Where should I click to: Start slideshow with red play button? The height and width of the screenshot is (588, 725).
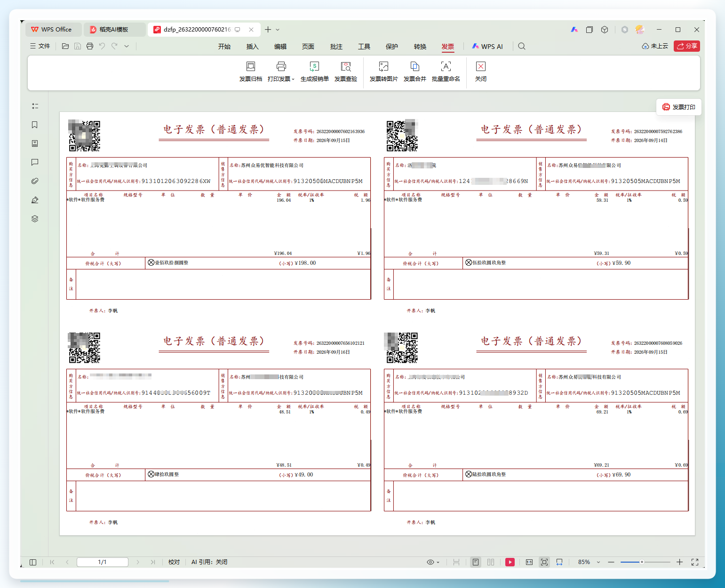[510, 562]
